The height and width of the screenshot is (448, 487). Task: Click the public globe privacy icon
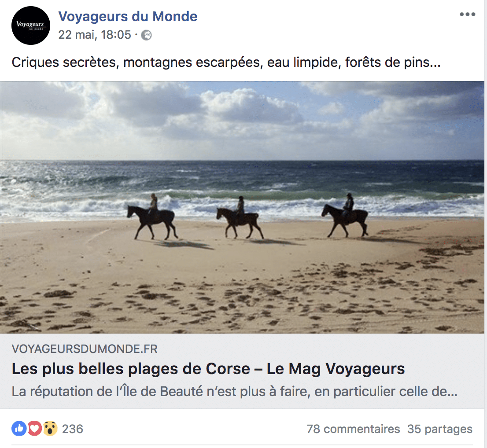[147, 35]
